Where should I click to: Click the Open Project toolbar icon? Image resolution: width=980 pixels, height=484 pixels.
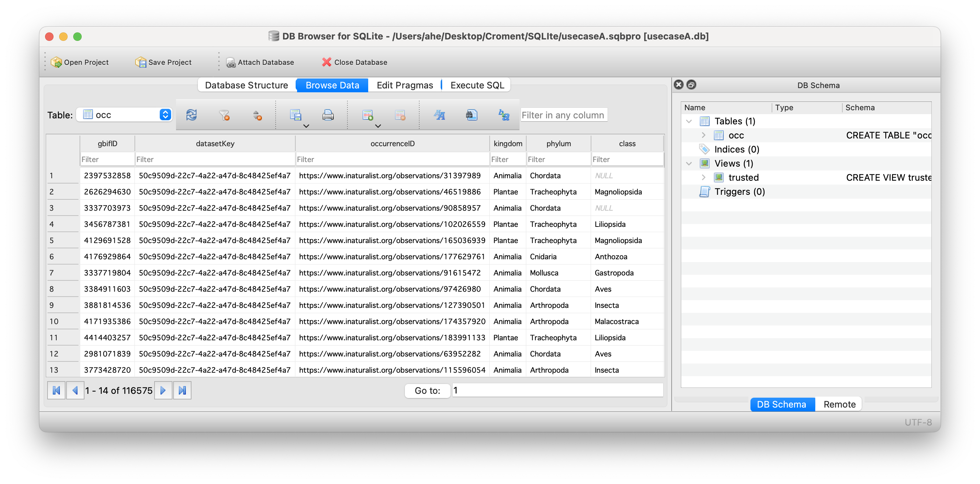pyautogui.click(x=56, y=62)
